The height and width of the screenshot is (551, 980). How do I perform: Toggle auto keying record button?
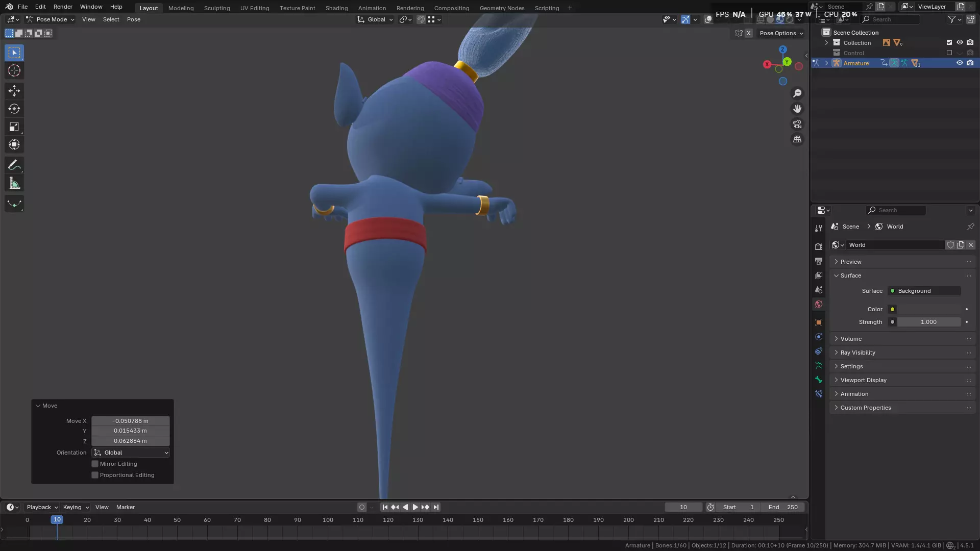pyautogui.click(x=362, y=507)
